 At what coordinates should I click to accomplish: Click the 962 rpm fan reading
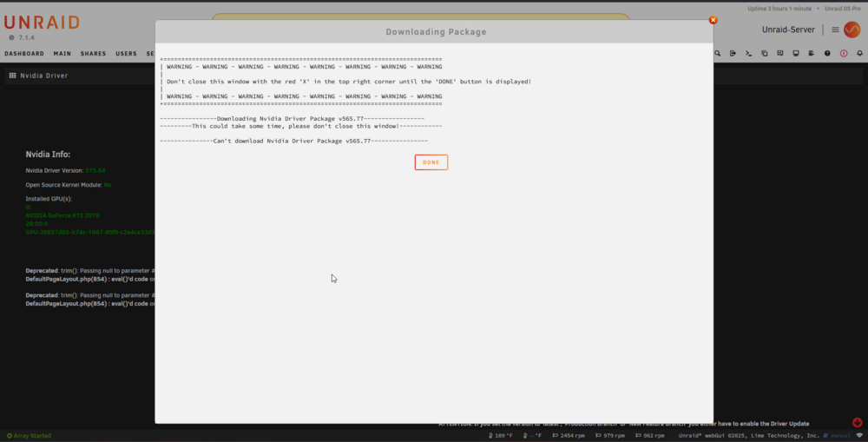click(650, 436)
